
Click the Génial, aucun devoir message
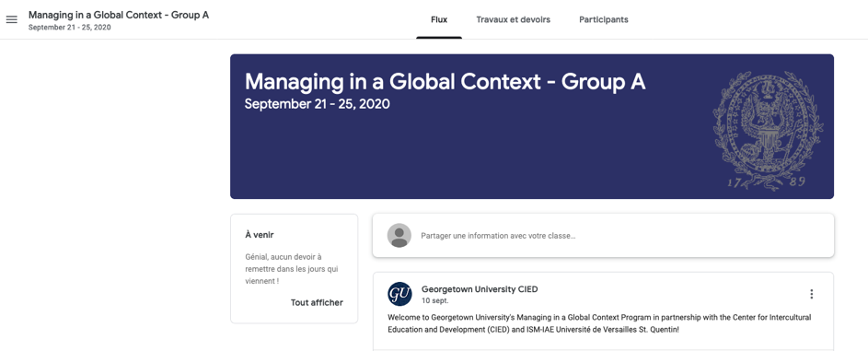[292, 269]
